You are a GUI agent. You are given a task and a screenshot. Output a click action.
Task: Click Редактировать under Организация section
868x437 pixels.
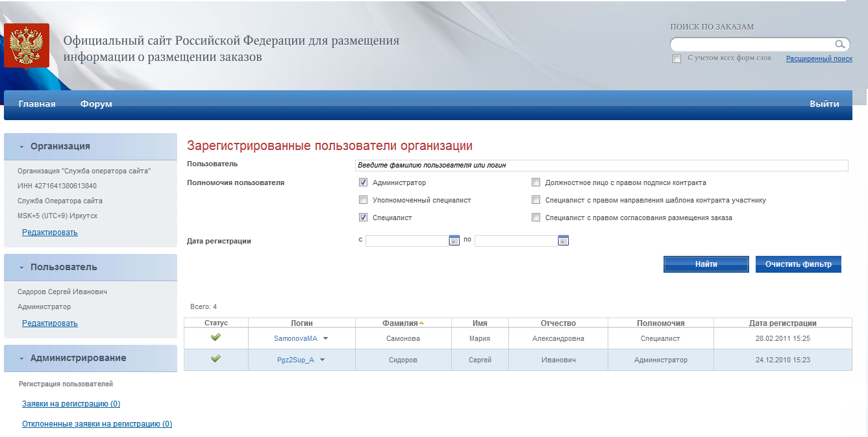point(50,232)
